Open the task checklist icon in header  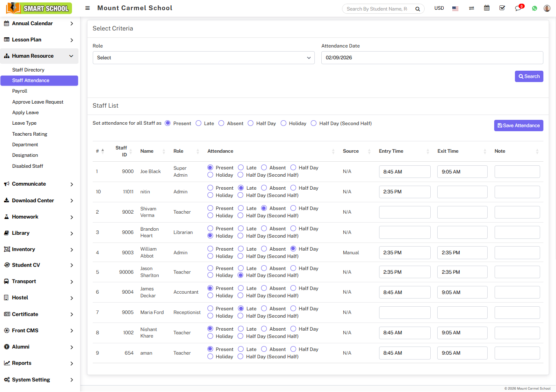[x=502, y=8]
